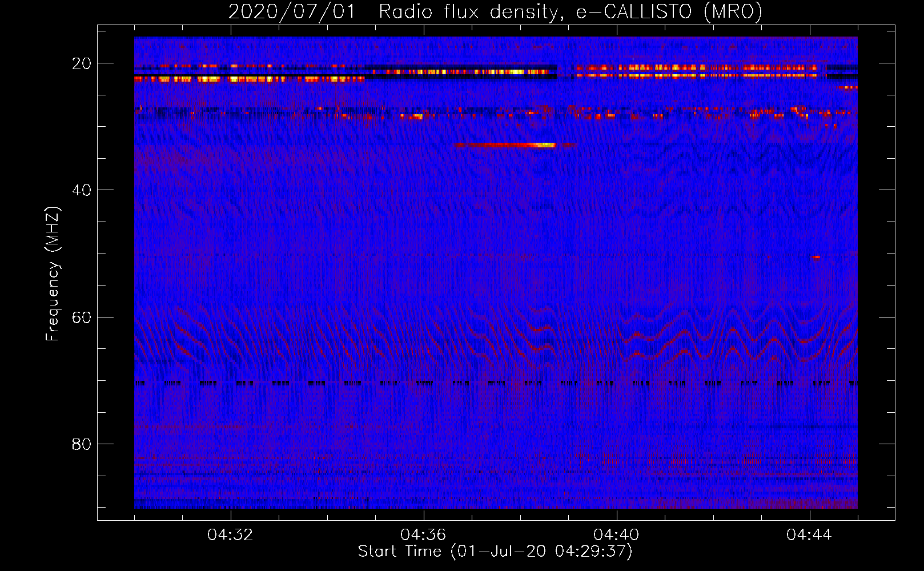
Task: Click the 'e-CALLISTO (MRO)' text in title
Action: point(669,11)
